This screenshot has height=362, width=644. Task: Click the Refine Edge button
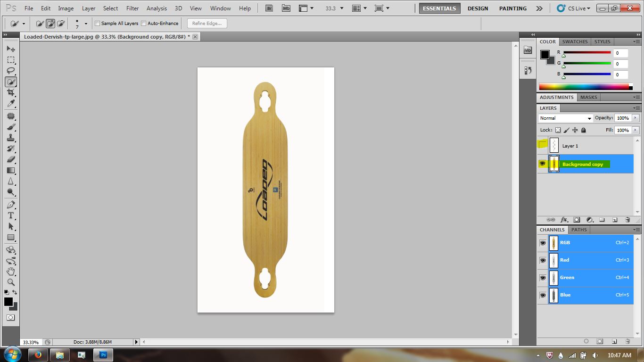(206, 23)
